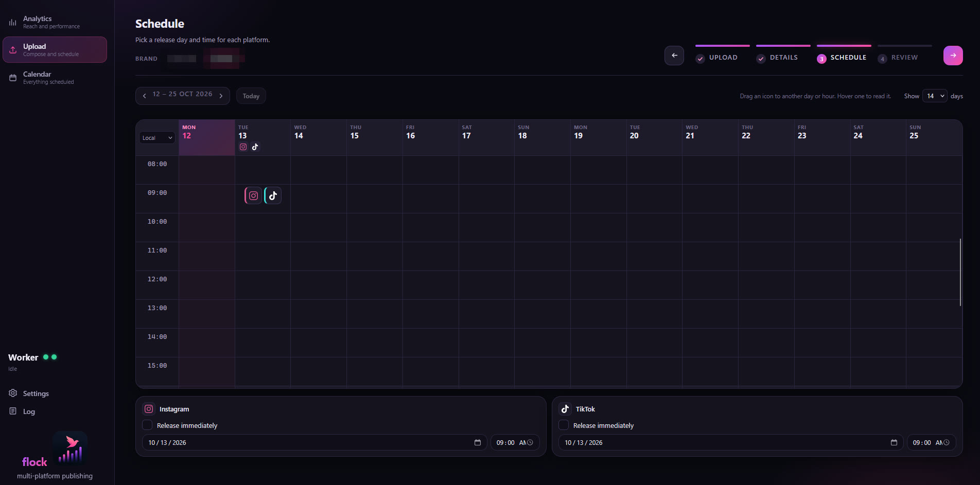This screenshot has width=980, height=485.
Task: Select the Sun 25 day header
Action: (934, 137)
